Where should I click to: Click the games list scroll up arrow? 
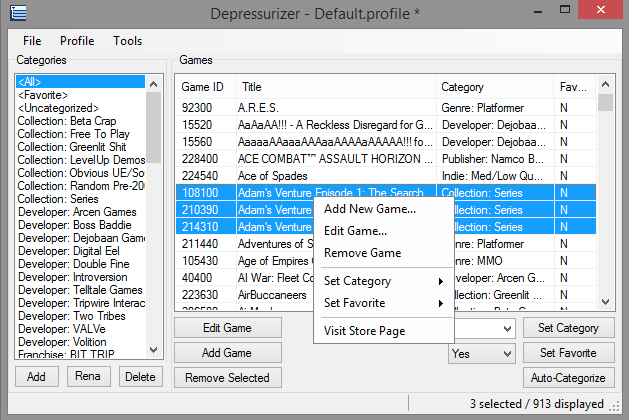pyautogui.click(x=606, y=84)
